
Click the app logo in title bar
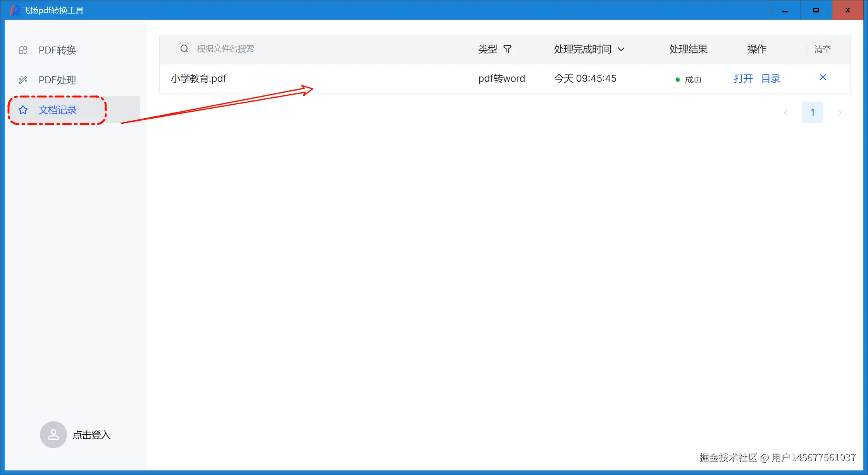(14, 10)
